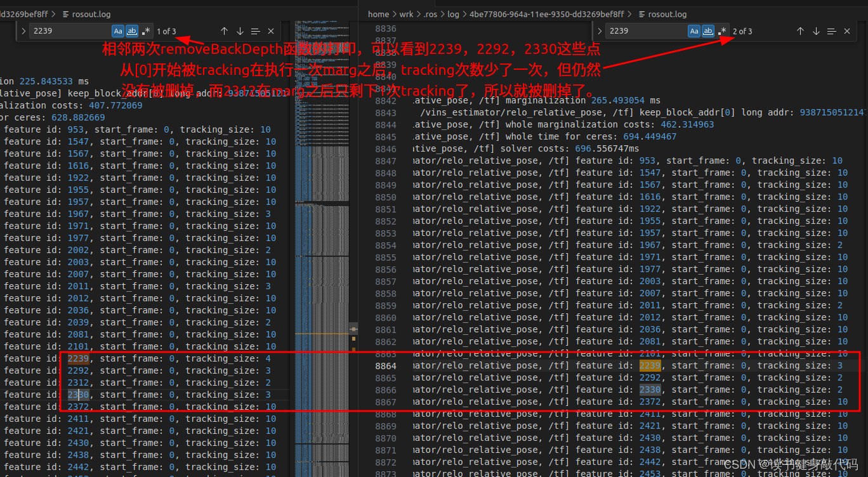Click feature id 2036 in left editor
Viewport: 868px width, 477px height.
[x=78, y=310]
